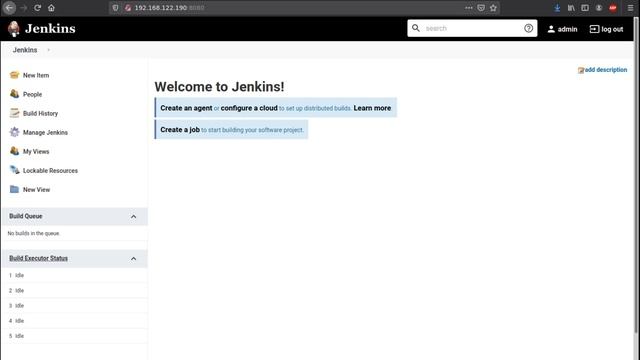The image size is (640, 360).
Task: Open the browser hamburger menu
Action: coord(630,8)
